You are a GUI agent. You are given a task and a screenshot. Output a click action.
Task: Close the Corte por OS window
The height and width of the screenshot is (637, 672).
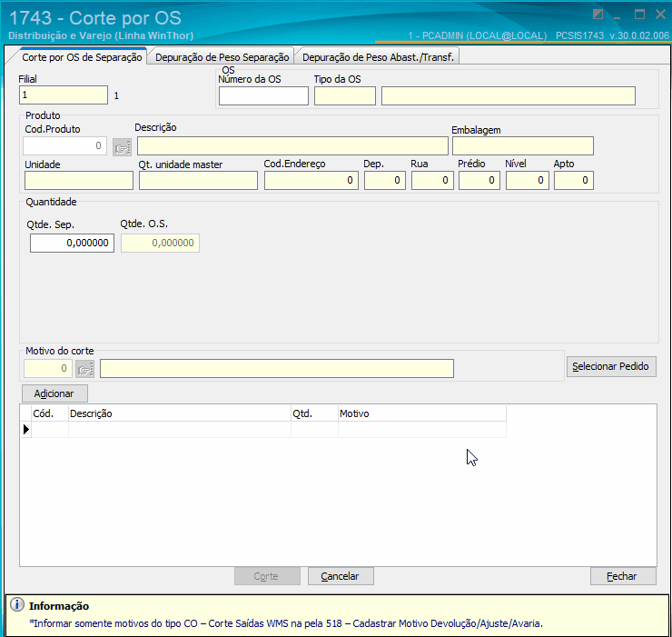coord(660,15)
